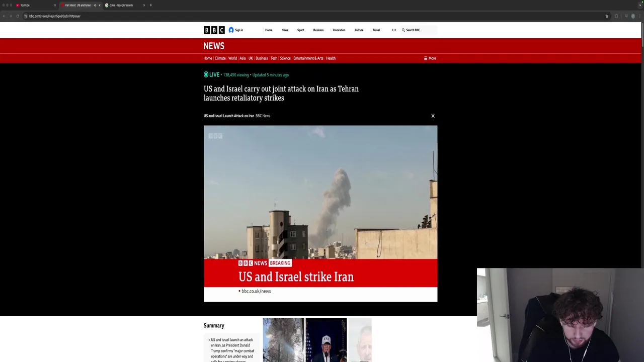Image resolution: width=644 pixels, height=362 pixels.
Task: Open Sport in top BBC navigation
Action: click(300, 30)
